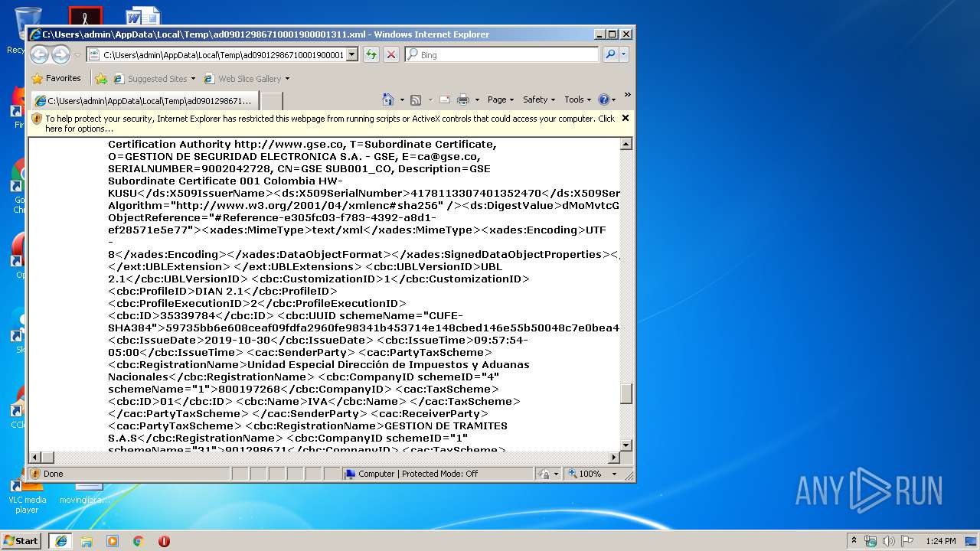Open the search provider dropdown arrow
The image size is (980, 551).
coord(624,54)
